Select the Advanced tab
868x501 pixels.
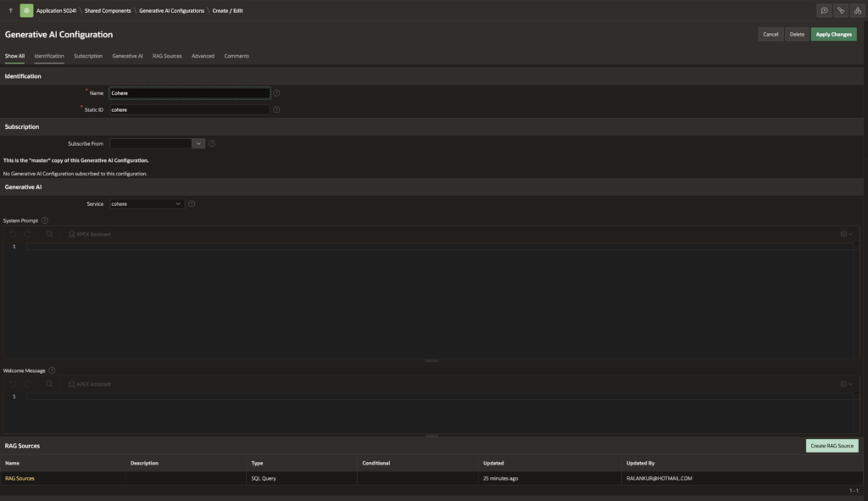[x=203, y=56]
